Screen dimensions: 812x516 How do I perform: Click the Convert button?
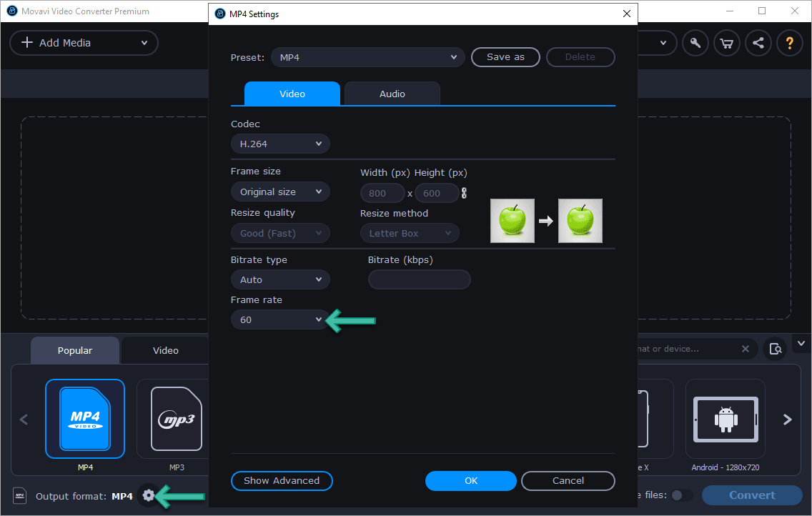[x=752, y=495]
